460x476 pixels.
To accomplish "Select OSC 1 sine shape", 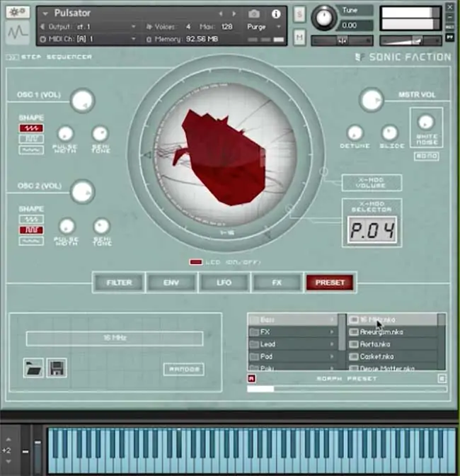I will click(31, 150).
